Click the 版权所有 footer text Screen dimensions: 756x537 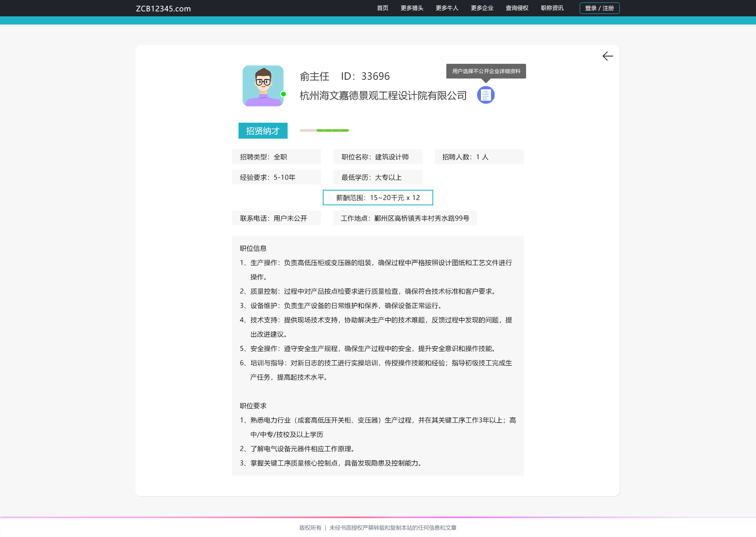click(310, 528)
